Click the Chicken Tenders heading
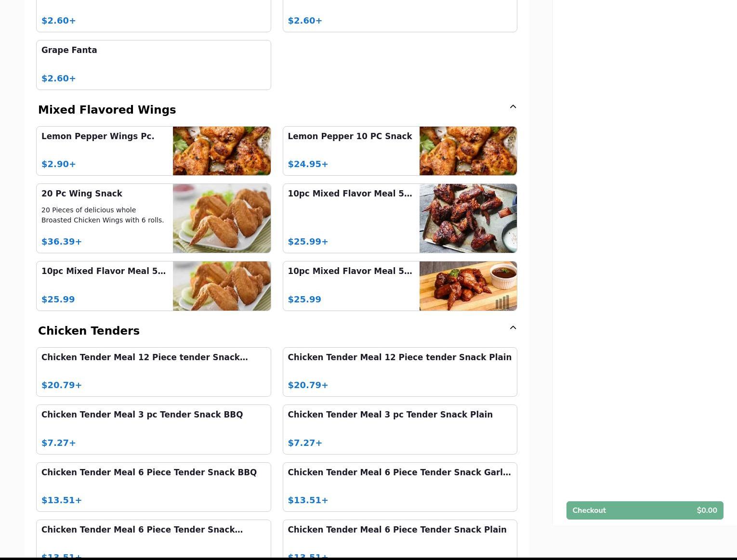Screen dimensions: 737x560 point(89,331)
